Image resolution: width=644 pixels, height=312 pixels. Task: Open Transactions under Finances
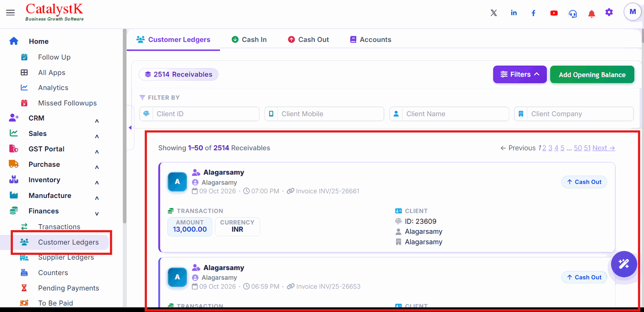(x=59, y=227)
